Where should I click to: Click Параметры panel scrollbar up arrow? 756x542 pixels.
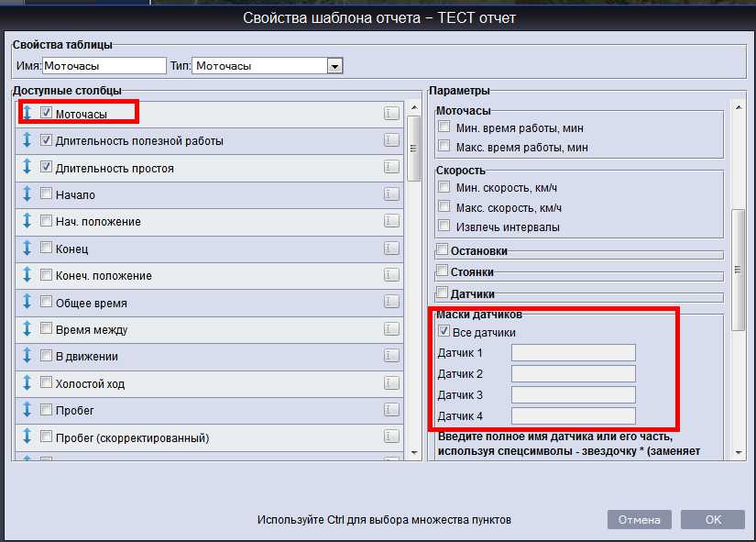[x=739, y=107]
